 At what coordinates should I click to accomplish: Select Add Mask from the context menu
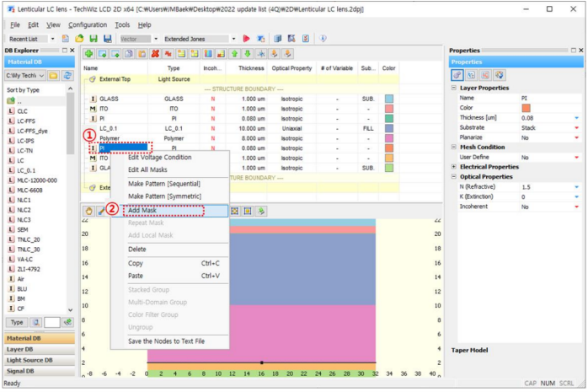point(142,211)
